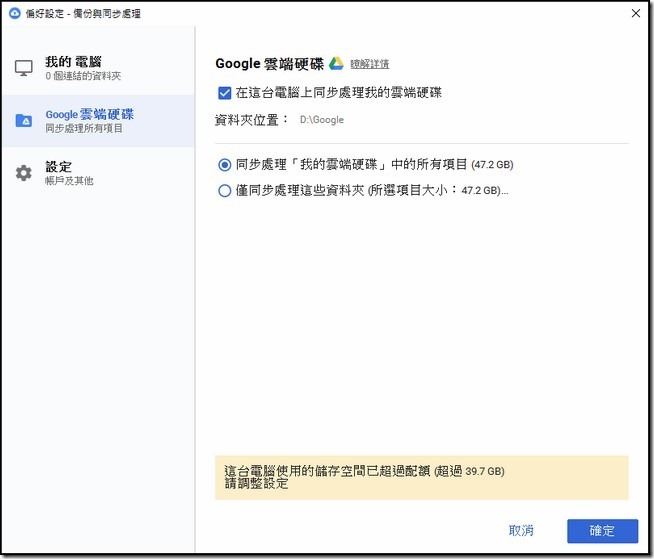Click the 取消 button

[521, 531]
